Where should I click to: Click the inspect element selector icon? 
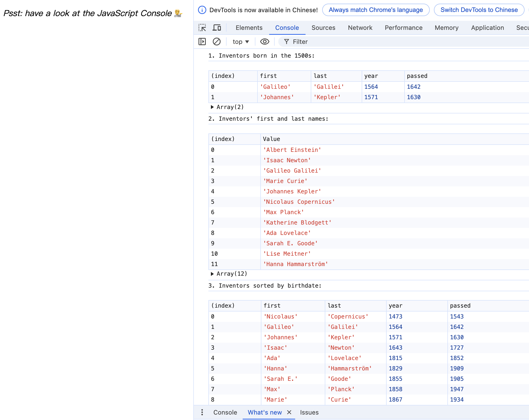click(202, 28)
